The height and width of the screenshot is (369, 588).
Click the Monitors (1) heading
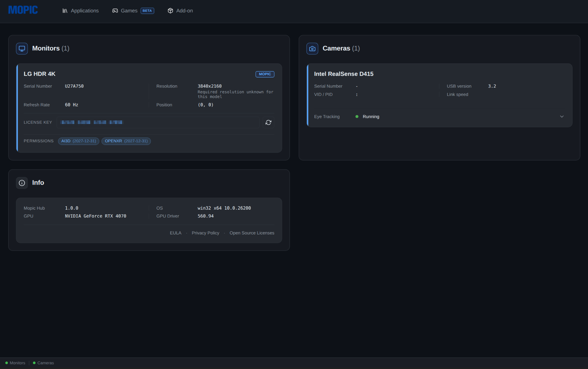tap(51, 48)
